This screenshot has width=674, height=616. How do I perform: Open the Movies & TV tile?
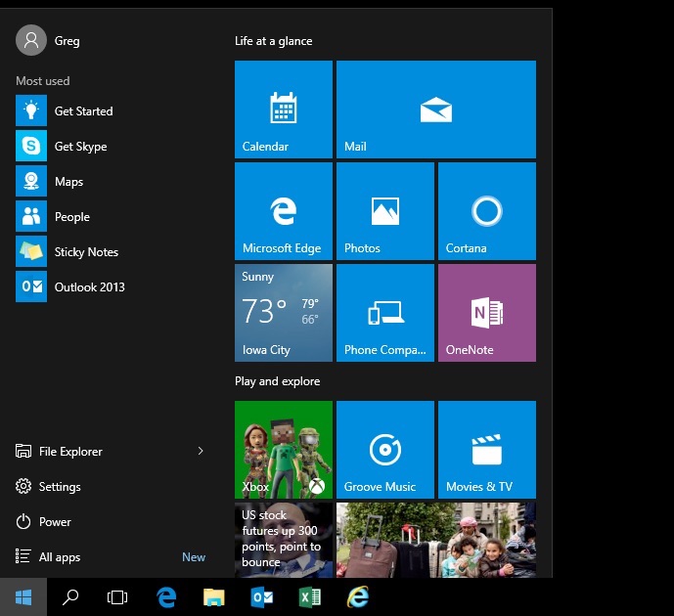point(486,450)
